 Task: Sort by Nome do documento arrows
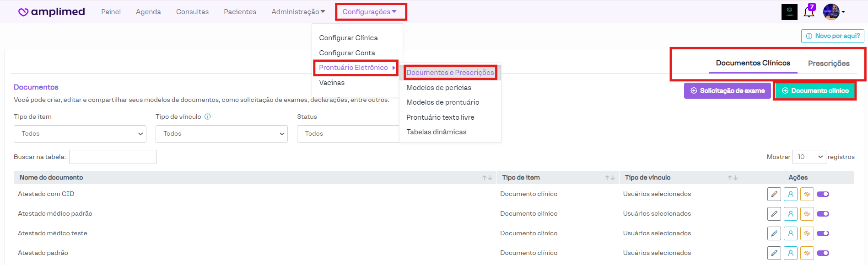tap(487, 178)
